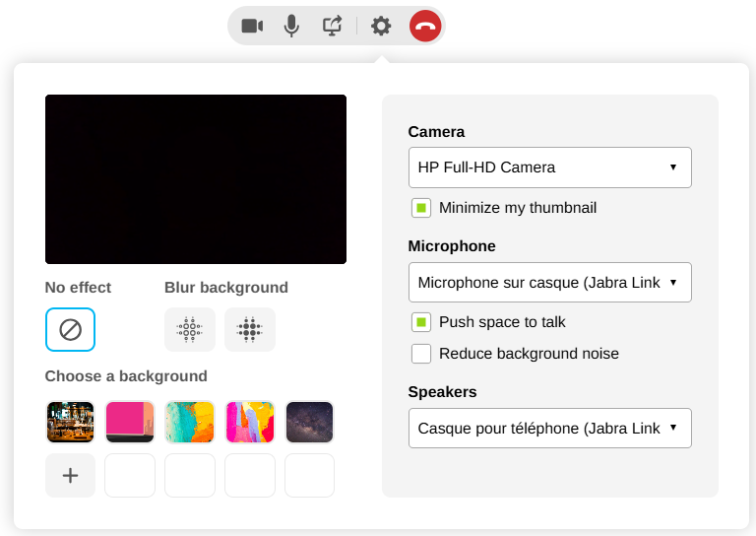Close settings using the gear icon

[381, 26]
